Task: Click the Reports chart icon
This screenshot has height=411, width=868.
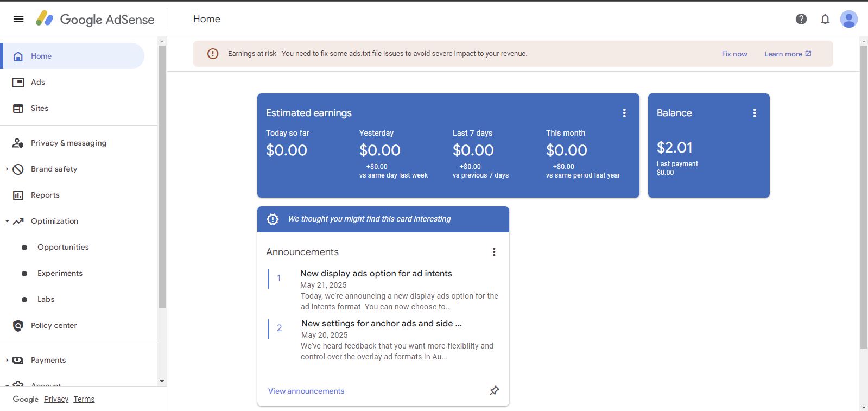Action: (x=18, y=195)
